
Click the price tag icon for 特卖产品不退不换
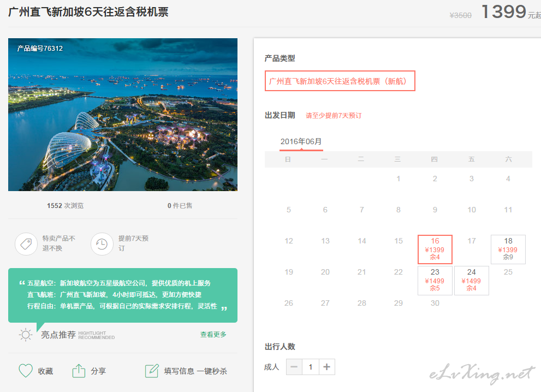tap(26, 244)
